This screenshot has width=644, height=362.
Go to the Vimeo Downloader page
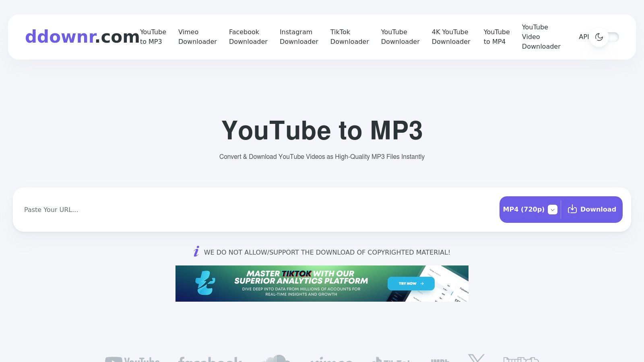(x=197, y=37)
